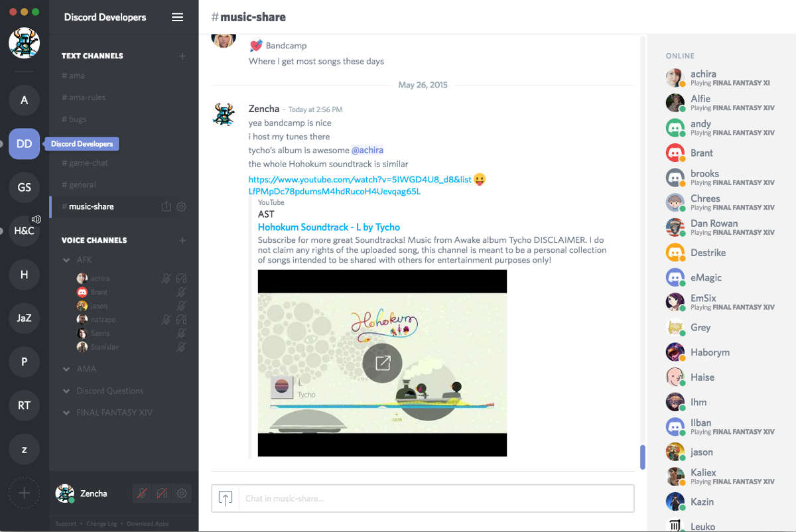The height and width of the screenshot is (532, 796).
Task: Click Zencha's avatar in the chat message
Action: [x=224, y=114]
